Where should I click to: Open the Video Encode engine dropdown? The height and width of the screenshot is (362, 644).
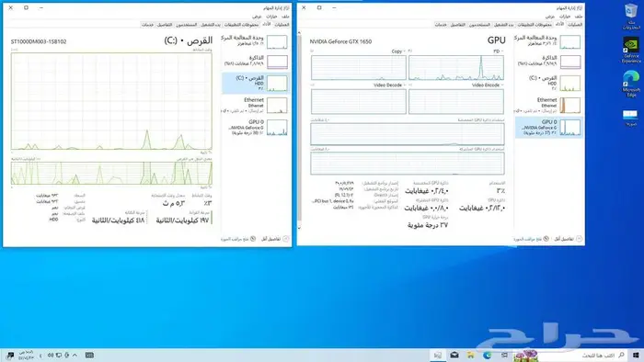click(487, 85)
